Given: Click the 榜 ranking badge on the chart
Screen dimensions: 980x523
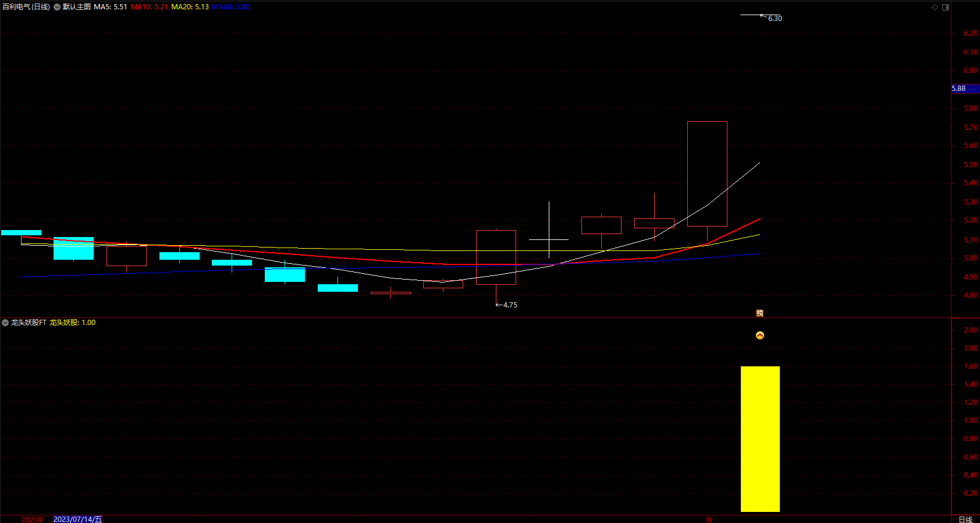Looking at the screenshot, I should pyautogui.click(x=759, y=313).
